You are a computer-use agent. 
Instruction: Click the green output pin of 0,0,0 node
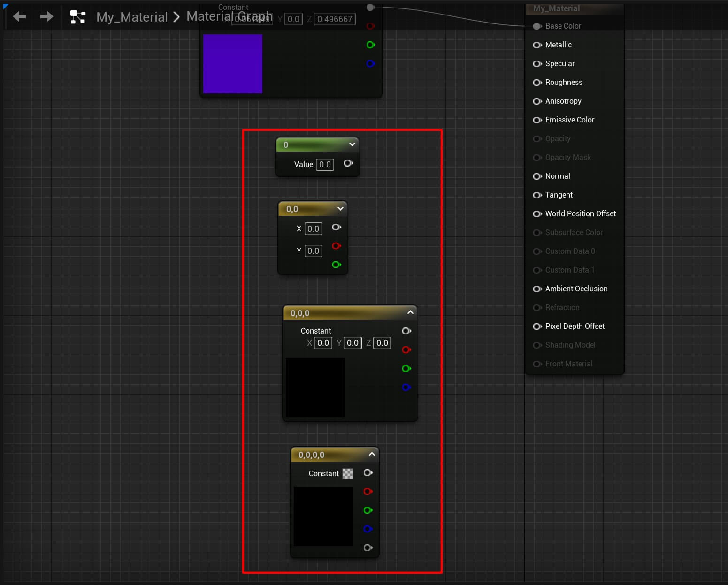(406, 369)
